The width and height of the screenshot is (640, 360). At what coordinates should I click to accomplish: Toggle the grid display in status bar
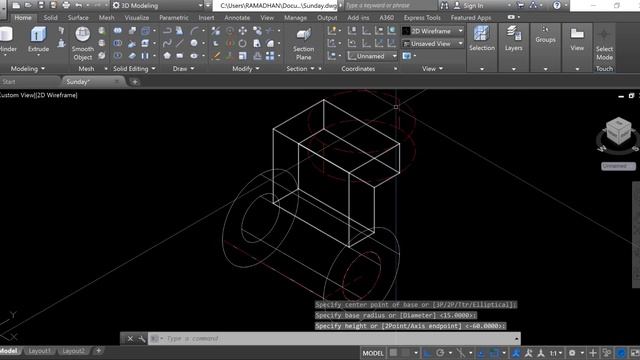tap(393, 353)
